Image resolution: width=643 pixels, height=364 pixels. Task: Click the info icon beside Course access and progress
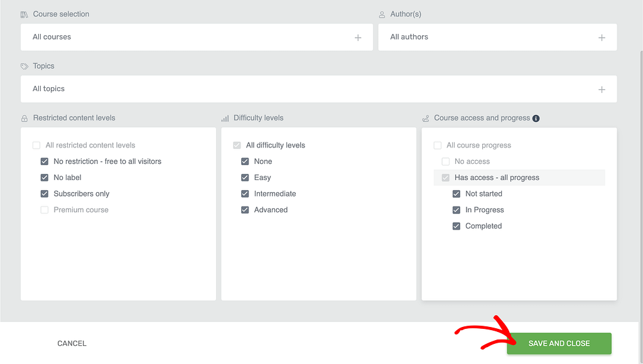click(x=536, y=119)
